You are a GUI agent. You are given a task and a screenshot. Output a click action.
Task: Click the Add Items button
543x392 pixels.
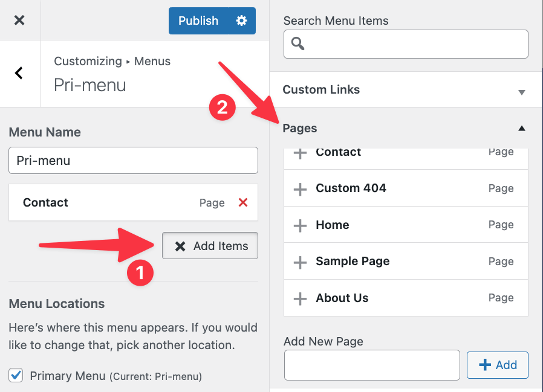[x=210, y=246]
